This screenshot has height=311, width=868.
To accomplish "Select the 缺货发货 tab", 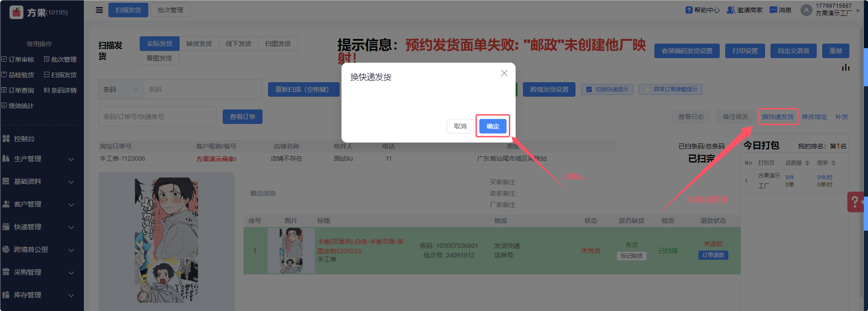I will pos(199,44).
